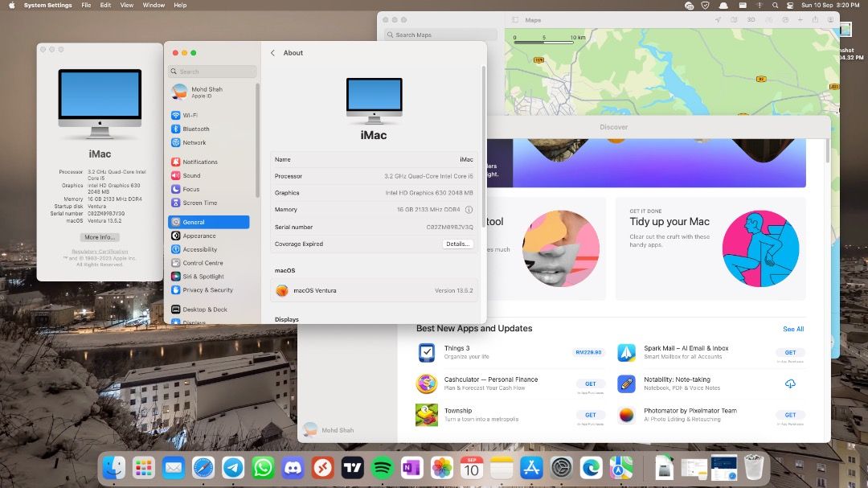Click See All in the App Store

(793, 329)
